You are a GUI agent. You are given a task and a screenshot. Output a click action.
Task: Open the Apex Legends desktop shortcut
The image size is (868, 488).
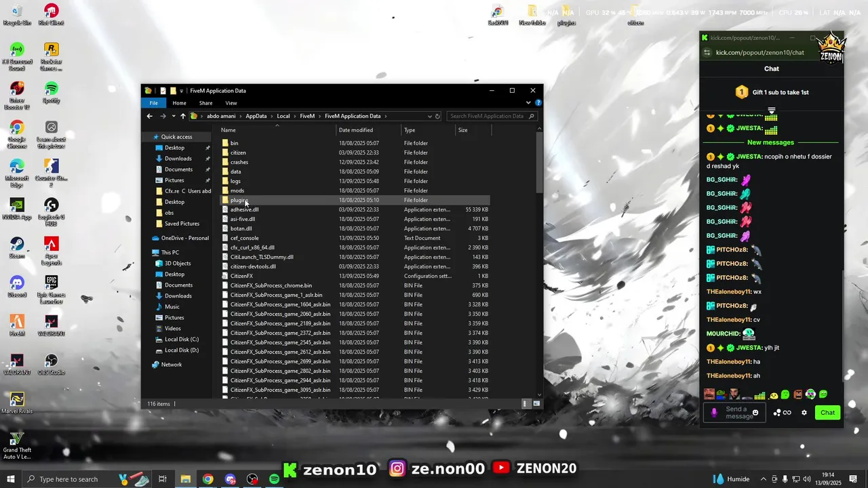[51, 251]
